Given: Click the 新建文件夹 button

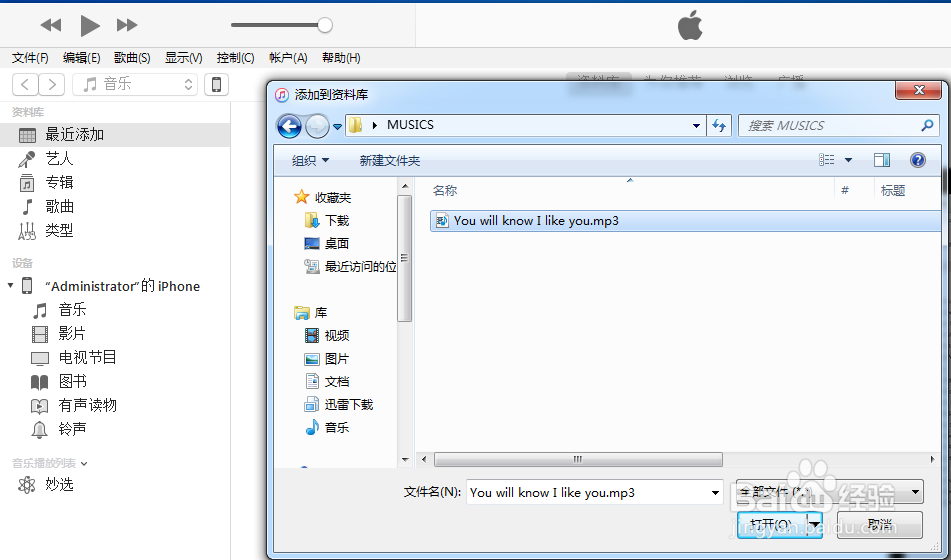Looking at the screenshot, I should [389, 160].
